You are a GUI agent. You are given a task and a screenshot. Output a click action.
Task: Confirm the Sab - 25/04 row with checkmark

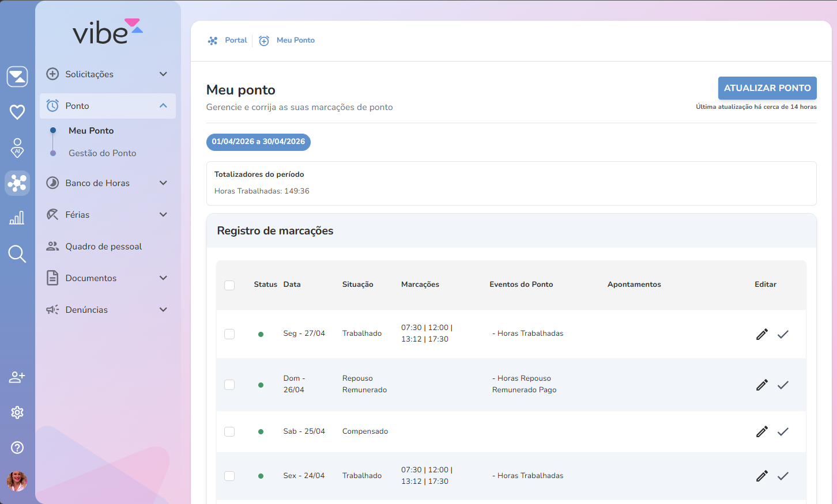[783, 431]
